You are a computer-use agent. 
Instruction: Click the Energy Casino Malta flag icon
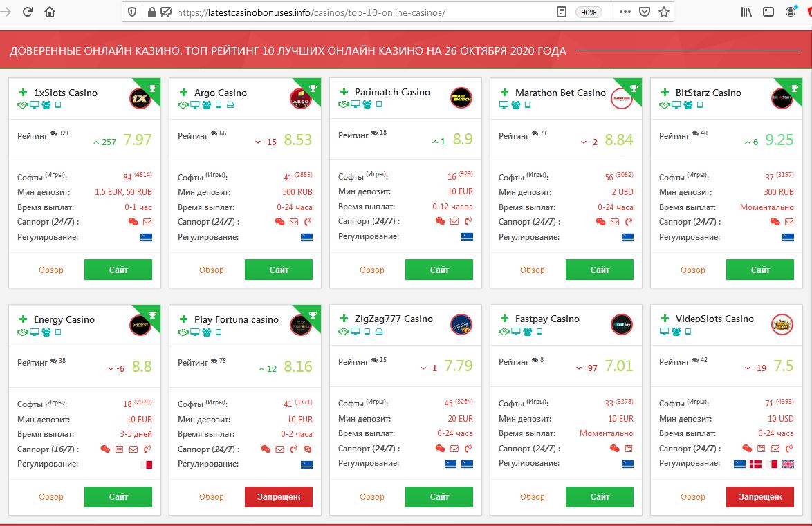click(x=147, y=464)
